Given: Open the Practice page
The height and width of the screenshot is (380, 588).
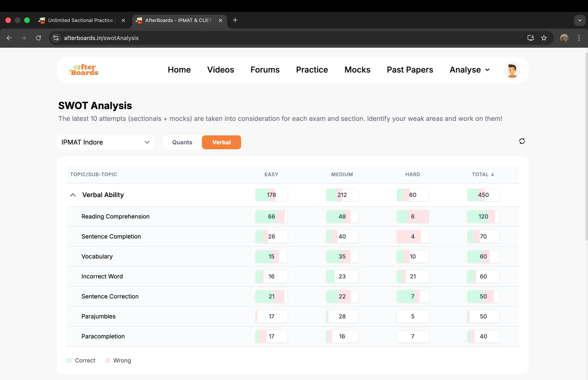Looking at the screenshot, I should click(x=312, y=70).
